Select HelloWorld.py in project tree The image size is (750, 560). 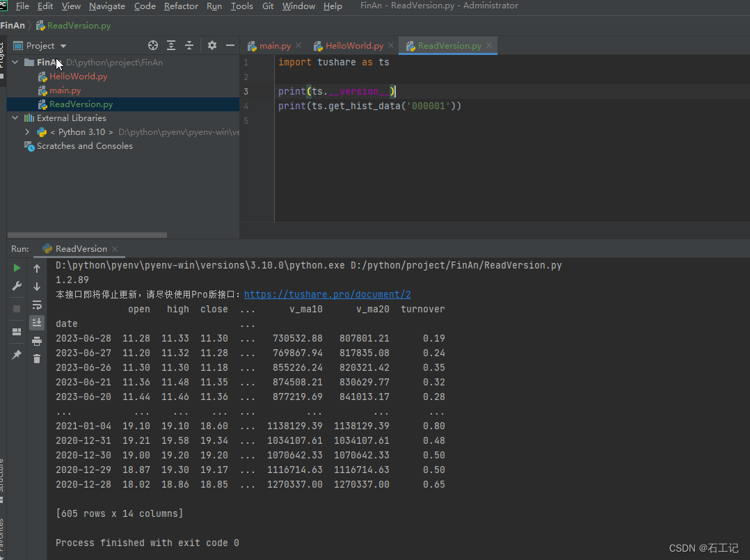pos(78,77)
